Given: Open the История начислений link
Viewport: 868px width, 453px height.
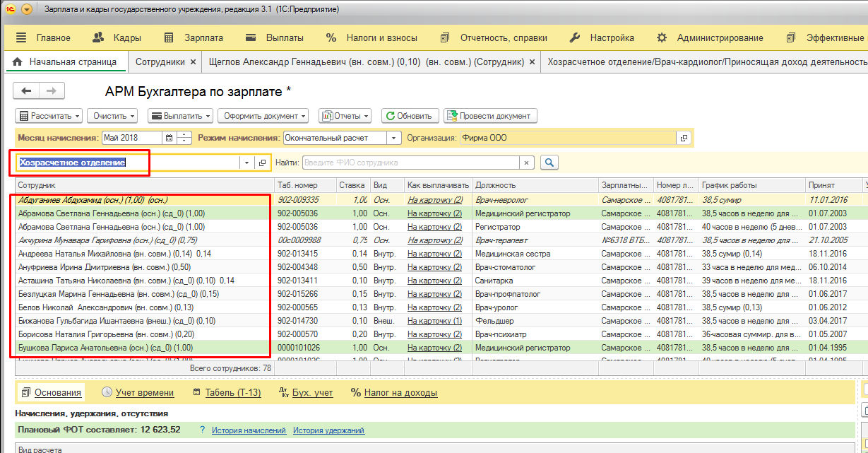Looking at the screenshot, I should tap(248, 430).
